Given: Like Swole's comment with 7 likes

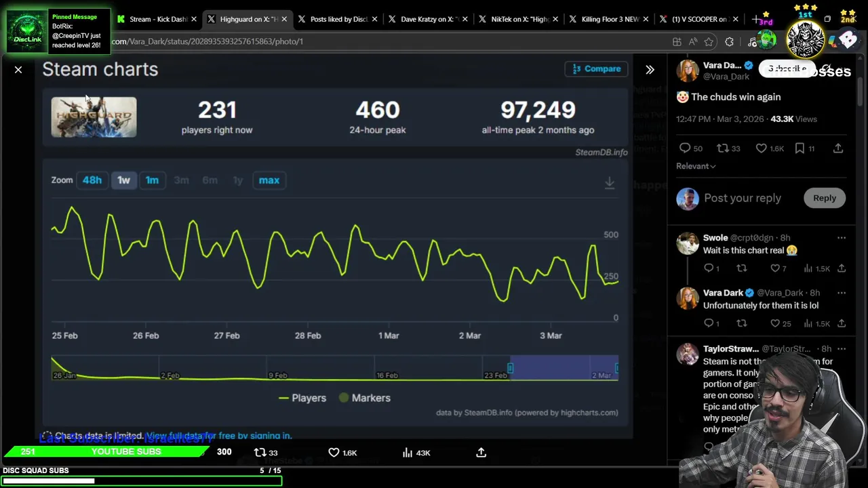Looking at the screenshot, I should 778,268.
